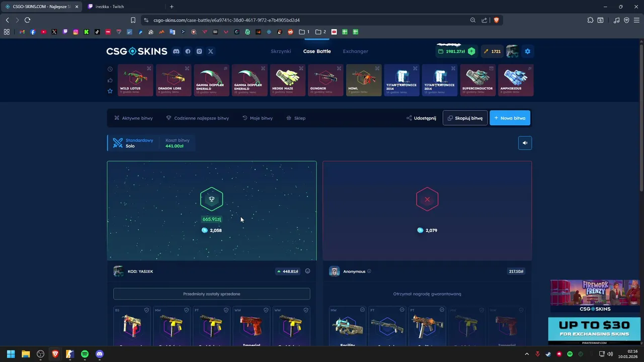Screen dimensions: 644x362
Task: Show recent drops with clock icon
Action: point(110,69)
